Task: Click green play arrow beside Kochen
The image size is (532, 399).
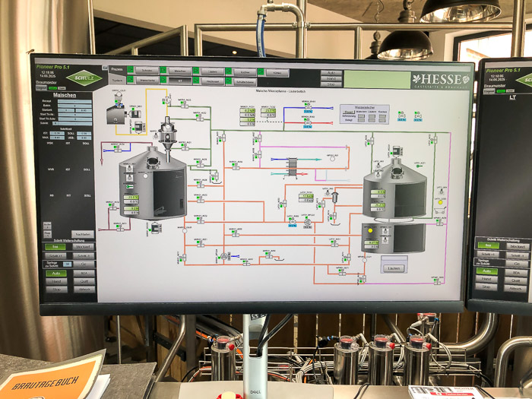Action: (228, 71)
